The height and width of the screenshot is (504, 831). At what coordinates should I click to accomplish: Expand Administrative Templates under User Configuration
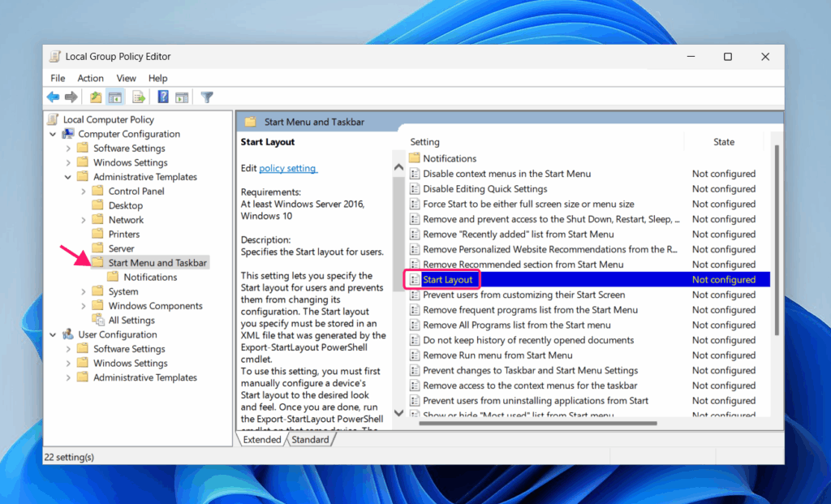[68, 378]
